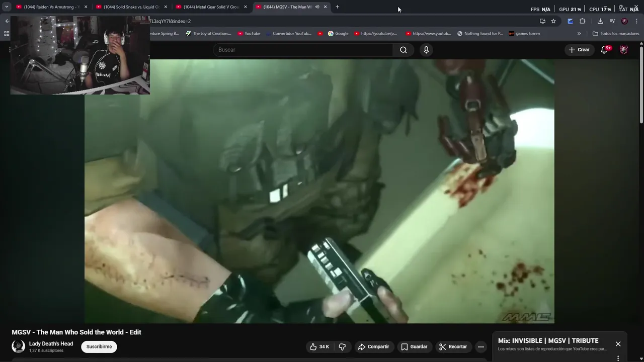Click the MGSV video title text

pyautogui.click(x=76, y=332)
